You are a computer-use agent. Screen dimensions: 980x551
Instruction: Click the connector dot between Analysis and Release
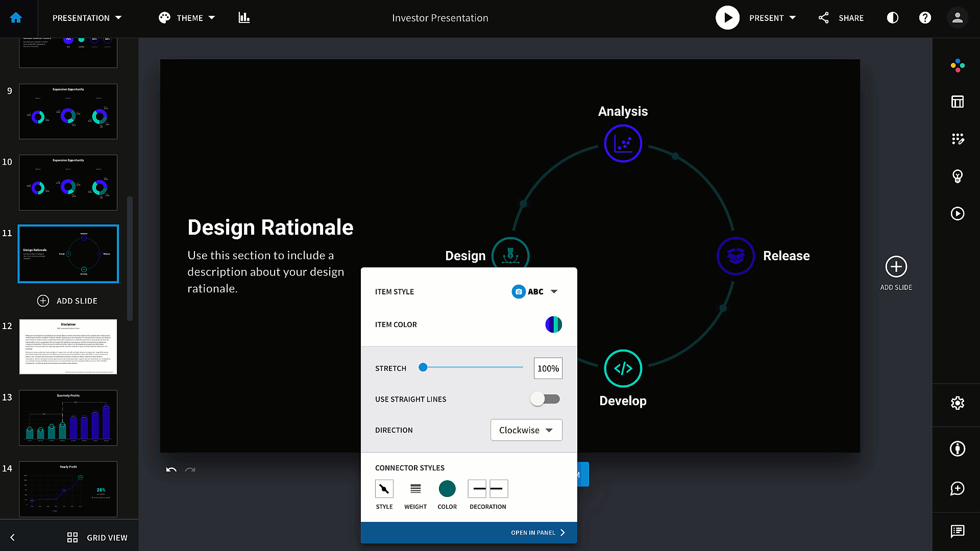tap(675, 156)
